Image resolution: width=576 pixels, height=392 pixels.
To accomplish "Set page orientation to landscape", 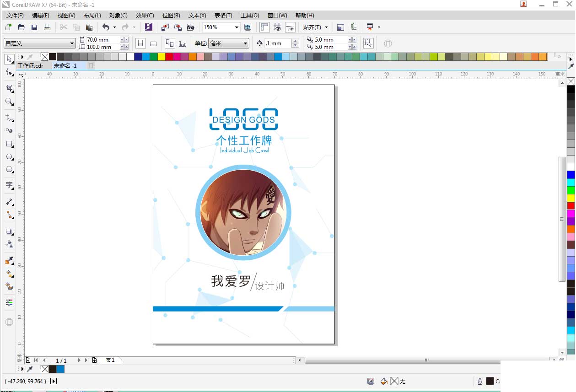I will tap(153, 43).
